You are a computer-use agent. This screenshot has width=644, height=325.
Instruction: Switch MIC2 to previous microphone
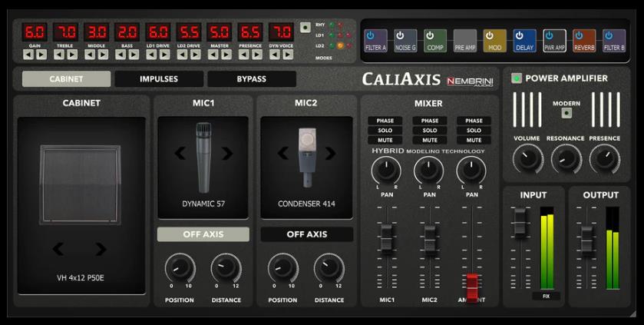283,153
